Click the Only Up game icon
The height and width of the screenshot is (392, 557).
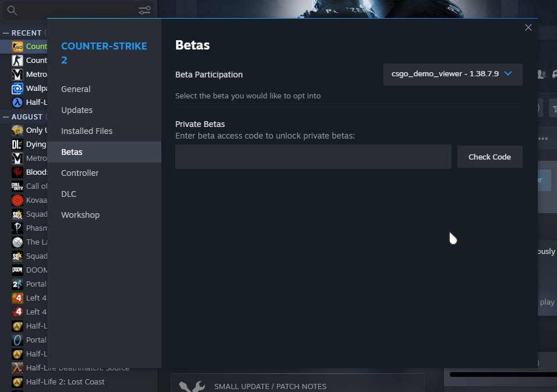point(17,130)
